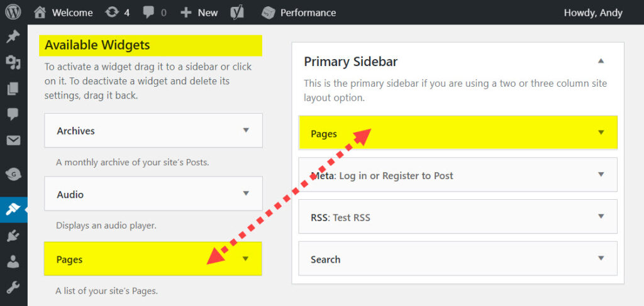Image resolution: width=644 pixels, height=306 pixels.
Task: Open the Tools wrench sidebar icon
Action: pyautogui.click(x=13, y=288)
